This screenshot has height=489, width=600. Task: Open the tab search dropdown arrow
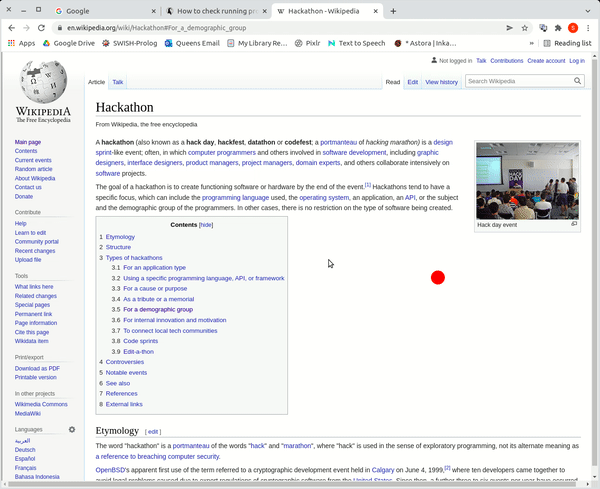(588, 11)
